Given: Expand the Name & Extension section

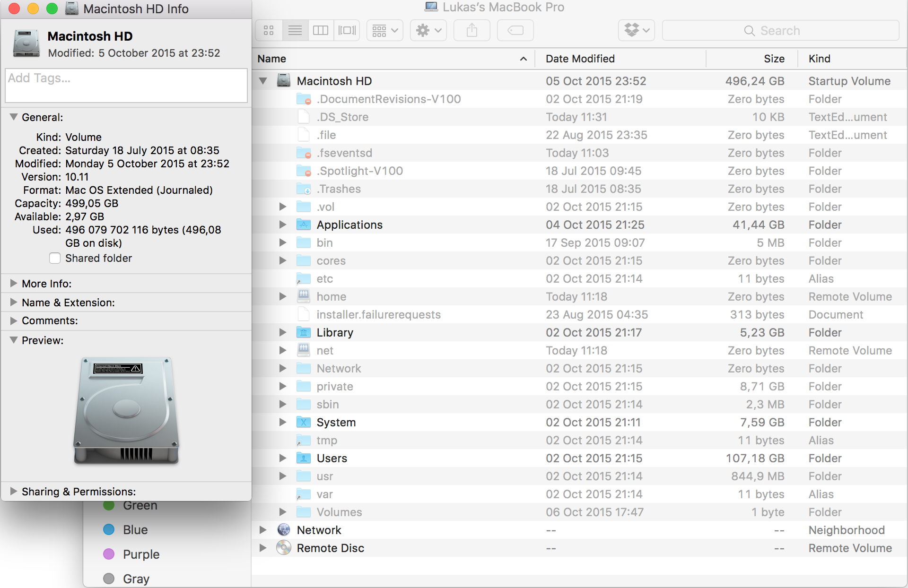Looking at the screenshot, I should [x=14, y=302].
